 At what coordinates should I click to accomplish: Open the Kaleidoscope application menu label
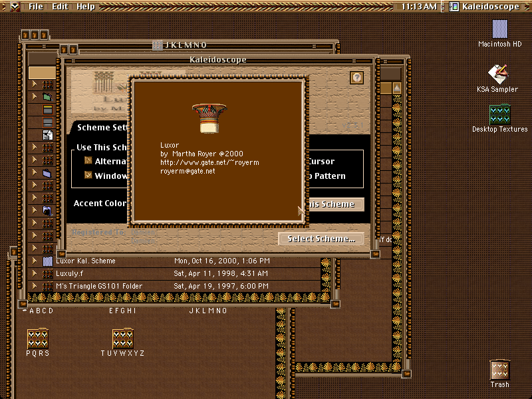(x=491, y=7)
